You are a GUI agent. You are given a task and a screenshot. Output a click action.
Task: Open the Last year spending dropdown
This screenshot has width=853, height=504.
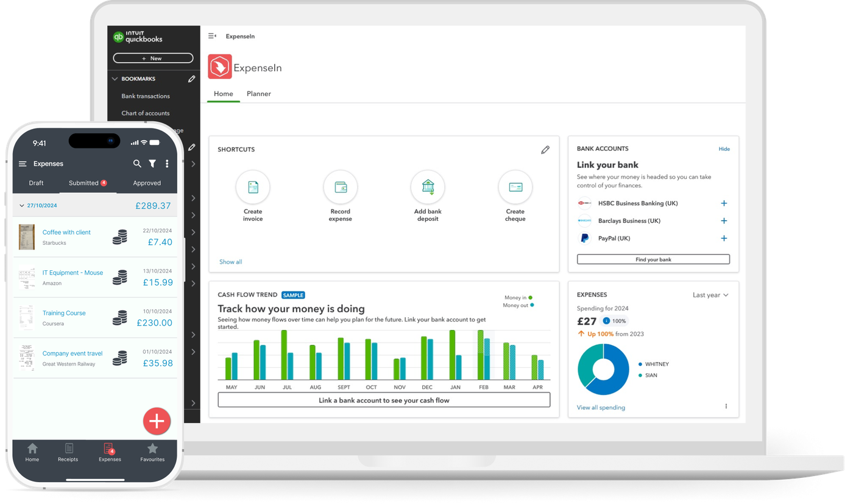709,295
